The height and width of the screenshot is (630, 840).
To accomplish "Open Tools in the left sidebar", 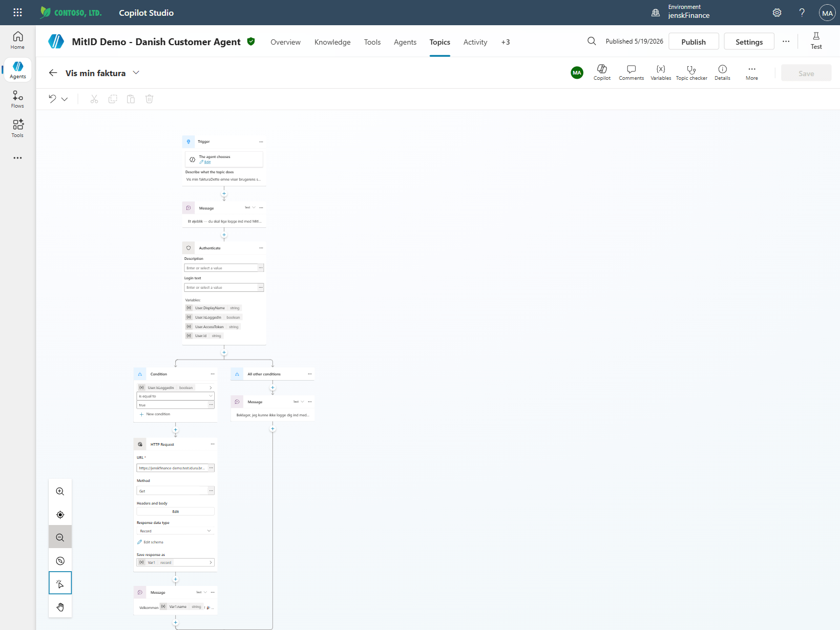I will 18,129.
